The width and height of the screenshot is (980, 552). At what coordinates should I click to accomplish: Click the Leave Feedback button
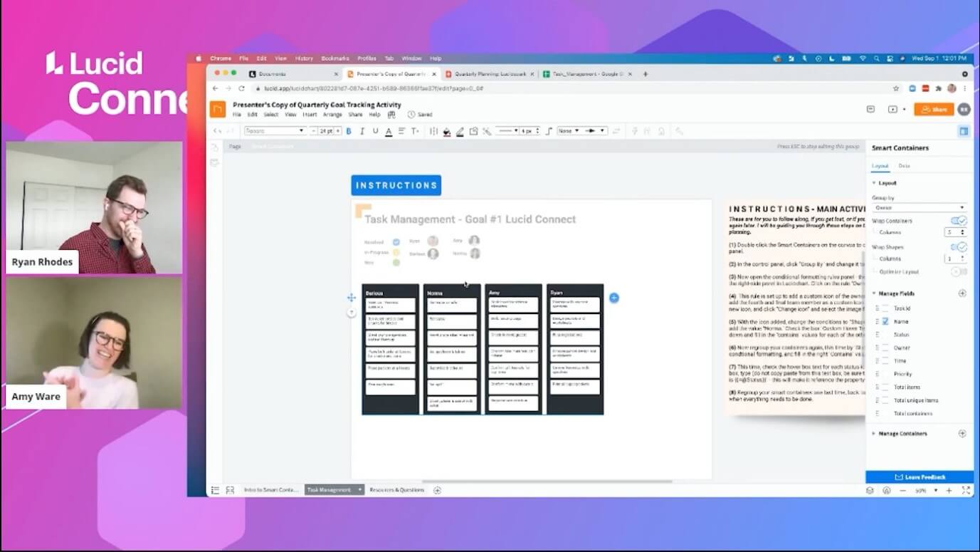(920, 477)
